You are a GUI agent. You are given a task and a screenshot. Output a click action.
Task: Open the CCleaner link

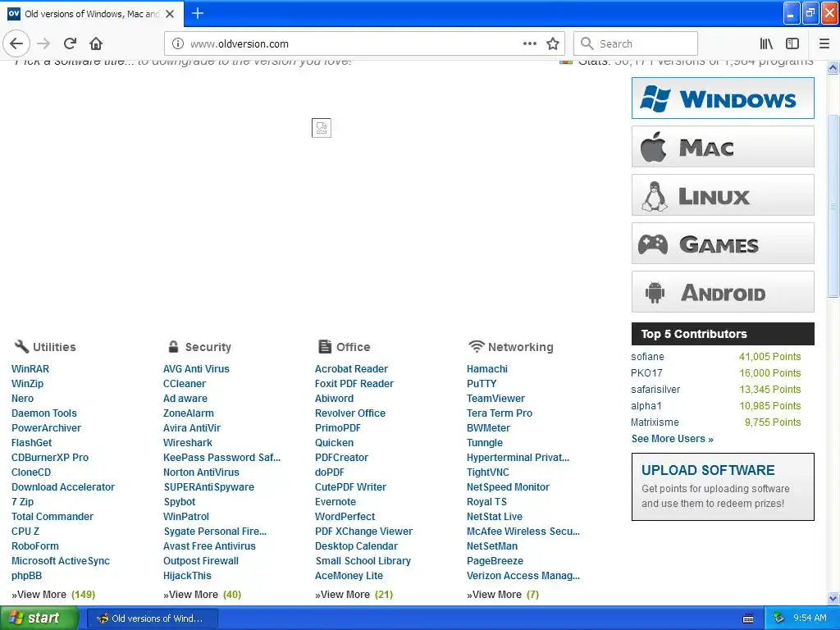[185, 384]
